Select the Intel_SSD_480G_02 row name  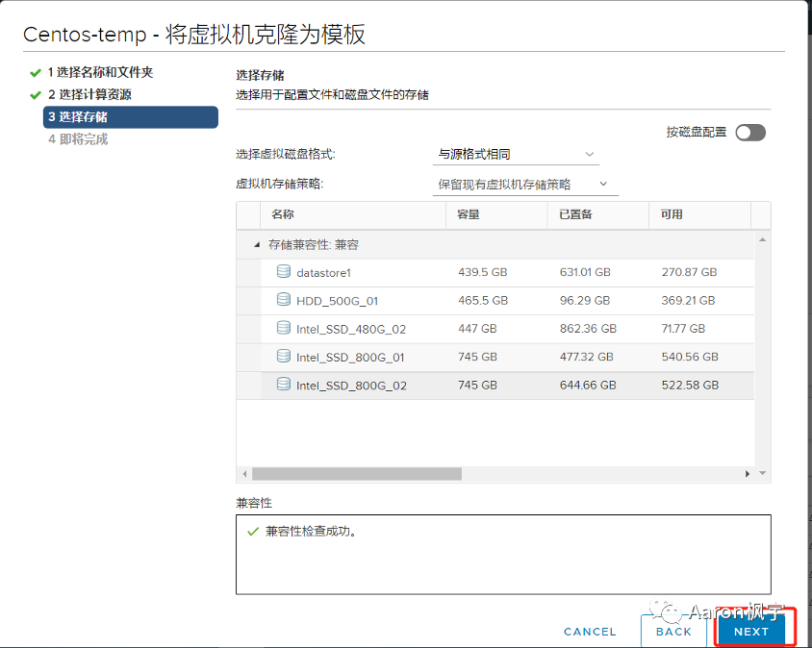tap(351, 329)
